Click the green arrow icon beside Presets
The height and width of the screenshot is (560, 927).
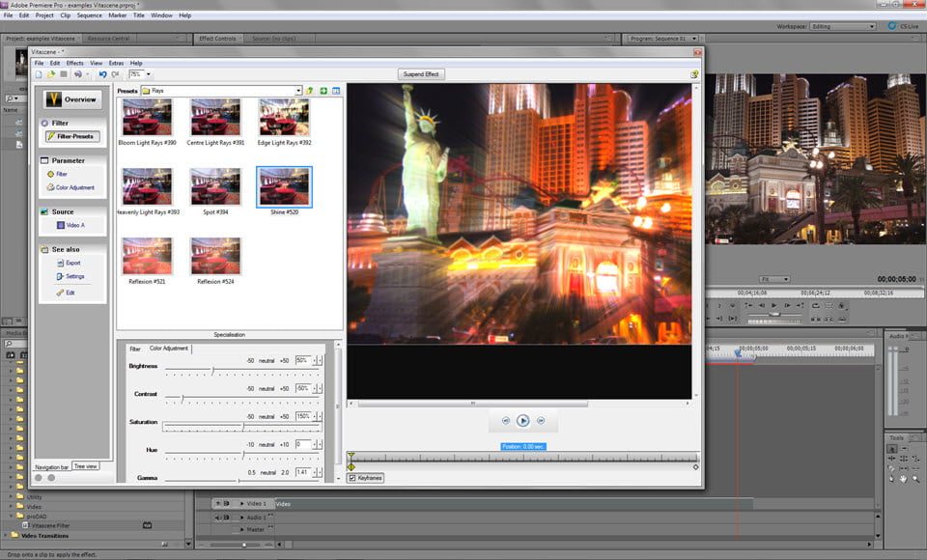pyautogui.click(x=323, y=91)
